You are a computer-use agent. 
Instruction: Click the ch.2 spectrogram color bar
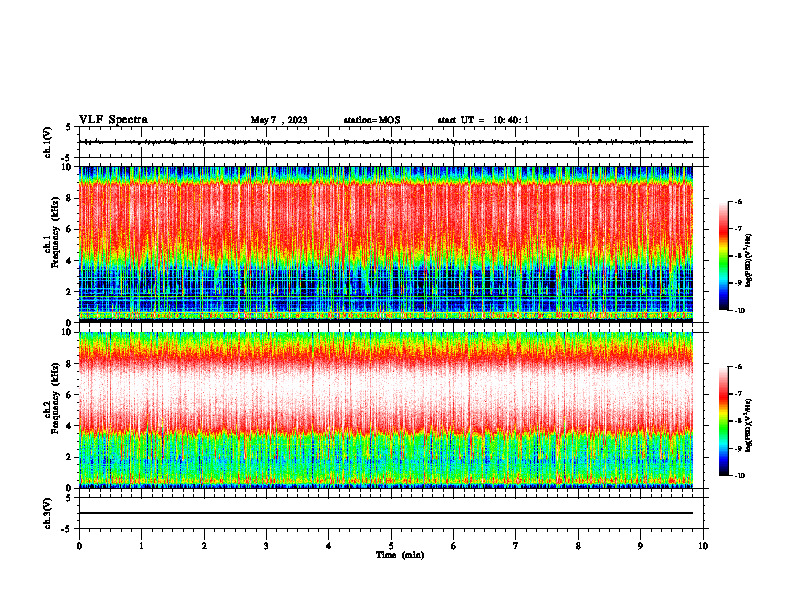[723, 421]
